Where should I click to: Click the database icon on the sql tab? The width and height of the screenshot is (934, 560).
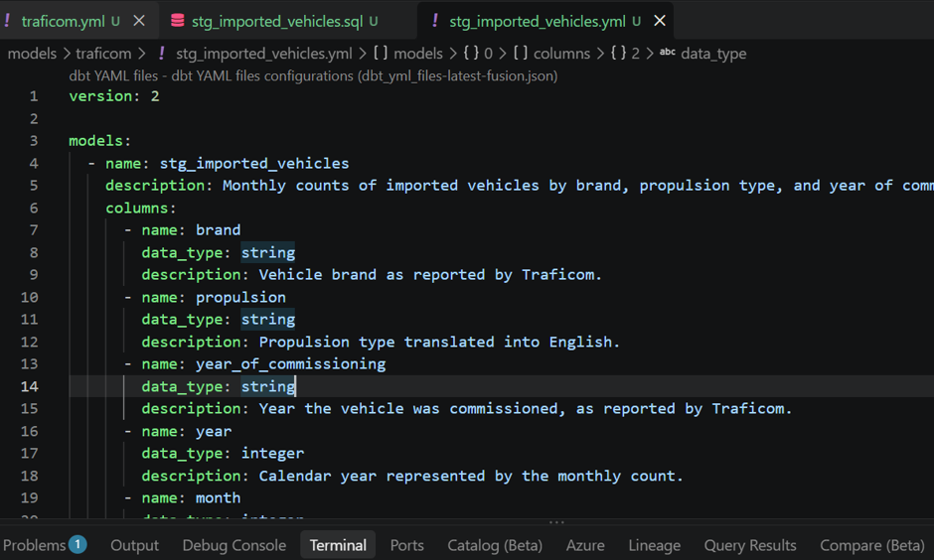[177, 21]
